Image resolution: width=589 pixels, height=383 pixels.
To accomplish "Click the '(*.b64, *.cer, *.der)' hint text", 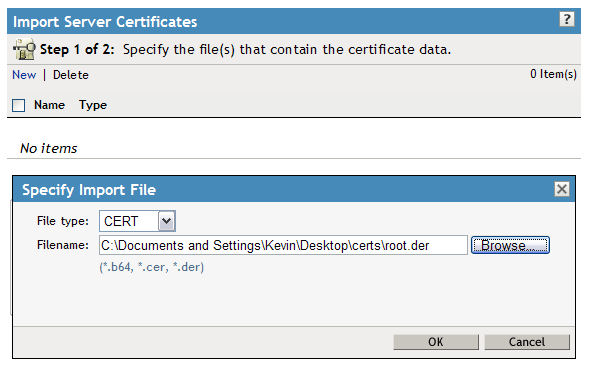I will coord(151,267).
